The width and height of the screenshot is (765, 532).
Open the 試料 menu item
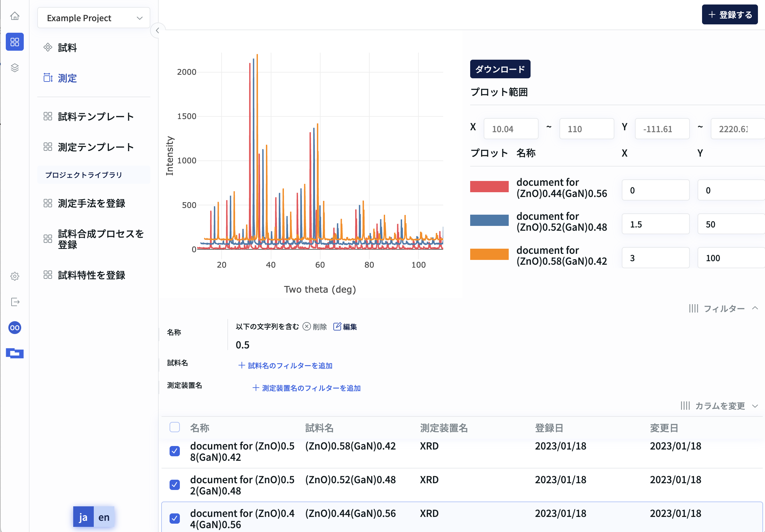(67, 47)
